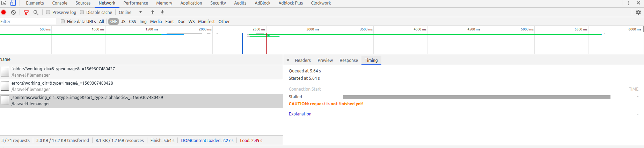Viewport: 644px width, 148px height.
Task: Click '3 / 21 requests' status text
Action: click(x=16, y=141)
